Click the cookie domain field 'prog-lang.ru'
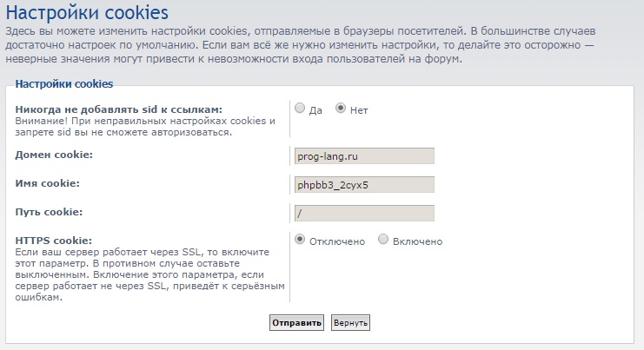Viewport: 644px width, 350px height. [x=364, y=156]
